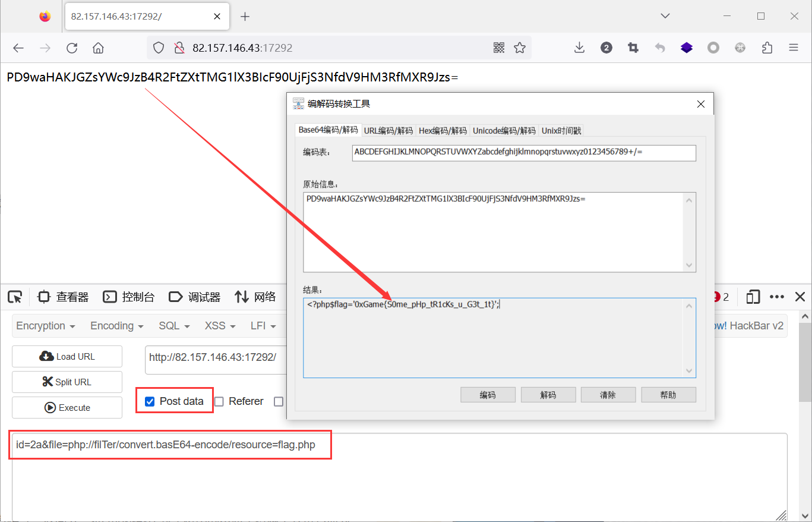
Task: Close the 编解码转换工具 dialog
Action: coord(701,104)
